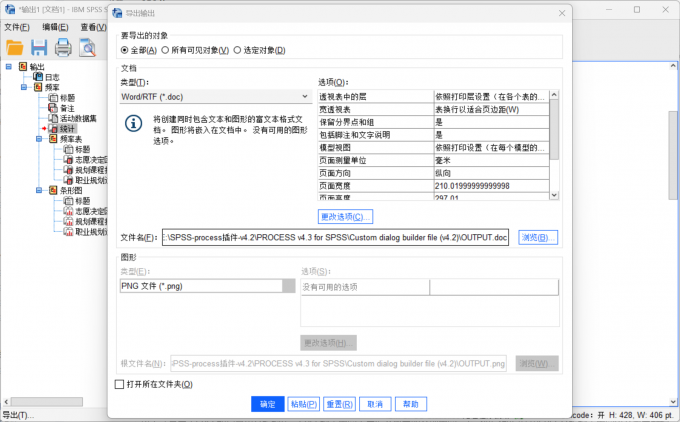Viewport: 680px width, 422px height.
Task: Click the 职业规划 bar chart icon under 条形图
Action: click(68, 232)
